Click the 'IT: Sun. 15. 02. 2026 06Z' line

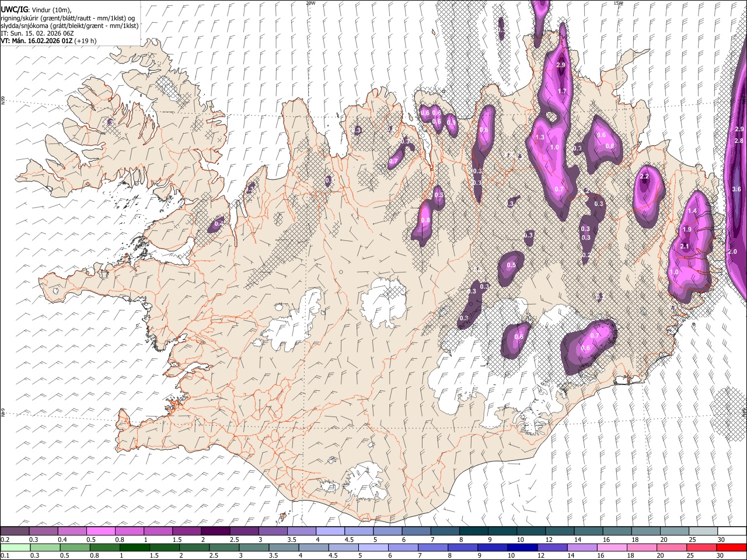pyautogui.click(x=37, y=33)
